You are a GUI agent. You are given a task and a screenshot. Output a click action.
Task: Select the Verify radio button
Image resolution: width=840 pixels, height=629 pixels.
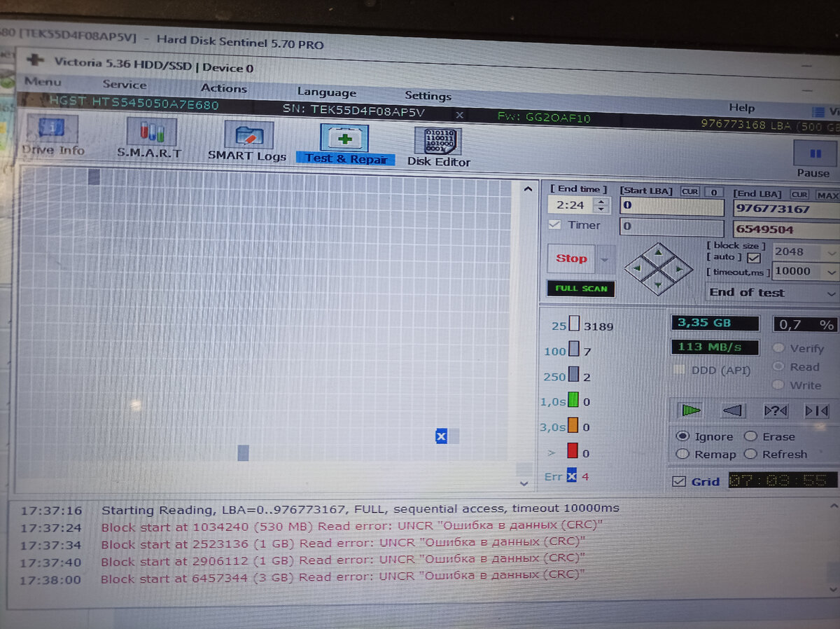[778, 348]
